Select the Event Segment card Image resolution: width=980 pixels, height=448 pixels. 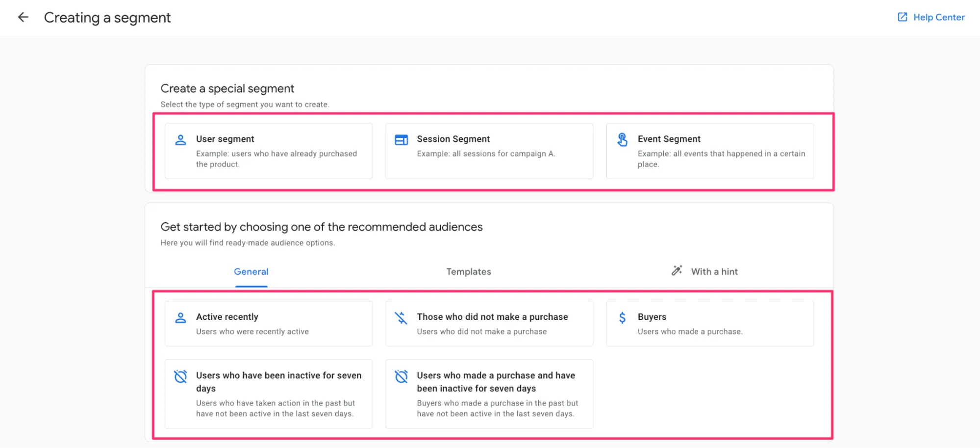tap(709, 151)
